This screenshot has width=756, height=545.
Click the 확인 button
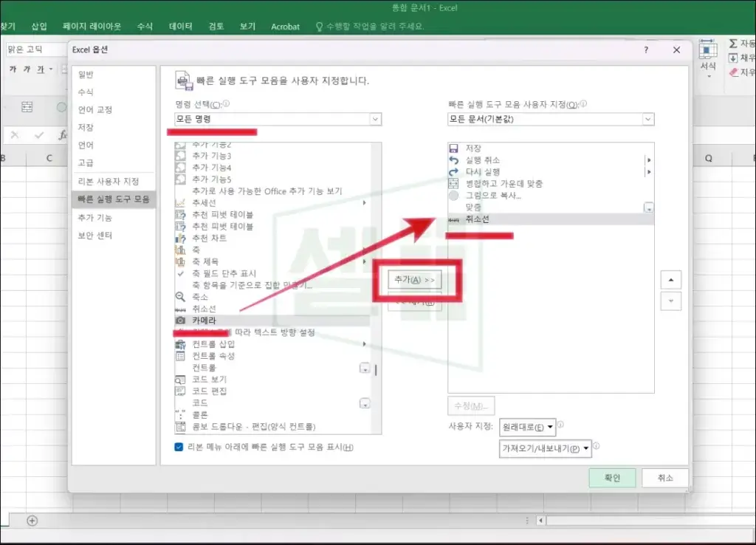click(612, 478)
